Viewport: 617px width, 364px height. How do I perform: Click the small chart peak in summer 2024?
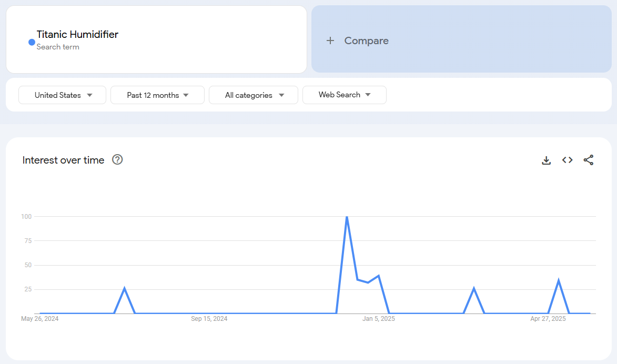click(124, 288)
